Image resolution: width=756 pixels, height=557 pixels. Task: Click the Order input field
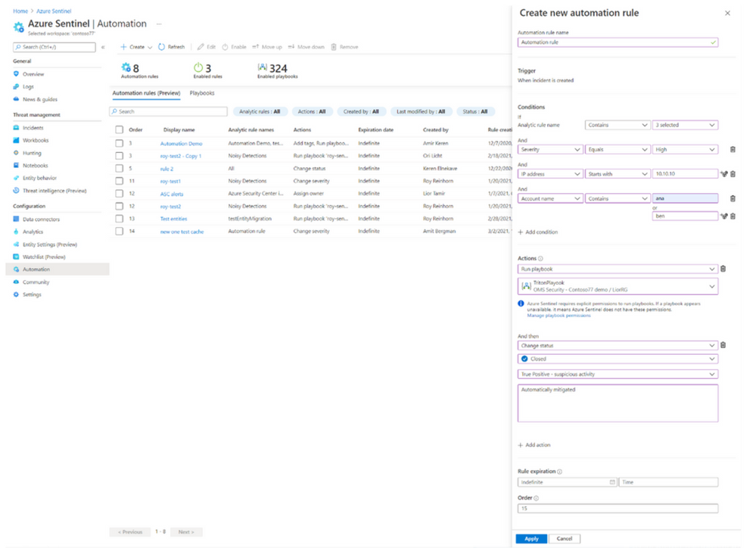point(618,509)
